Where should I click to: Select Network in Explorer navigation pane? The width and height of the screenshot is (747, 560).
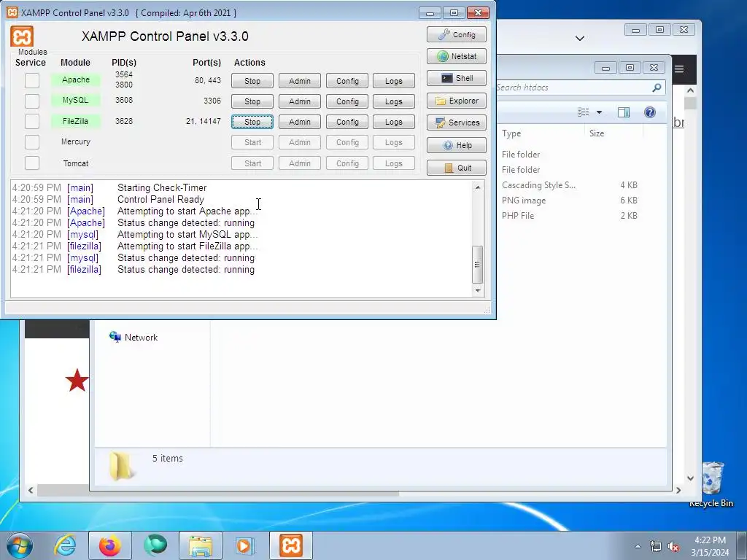point(133,337)
